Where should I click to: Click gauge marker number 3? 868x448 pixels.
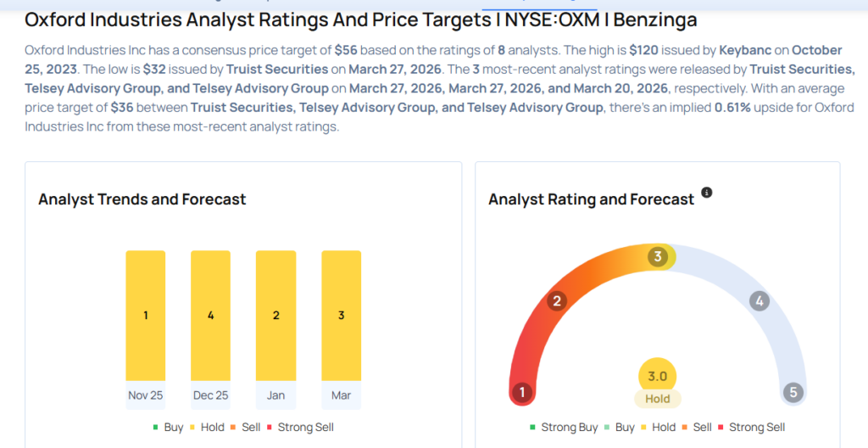[x=657, y=257]
